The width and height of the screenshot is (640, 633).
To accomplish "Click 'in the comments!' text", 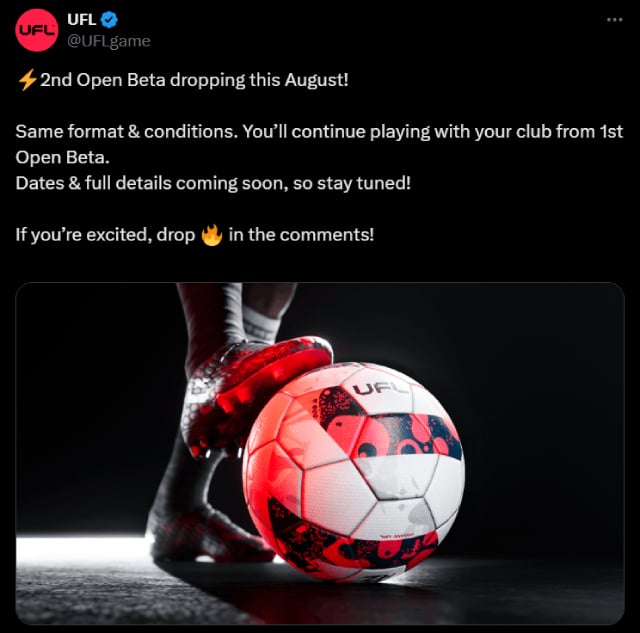I will click(301, 235).
